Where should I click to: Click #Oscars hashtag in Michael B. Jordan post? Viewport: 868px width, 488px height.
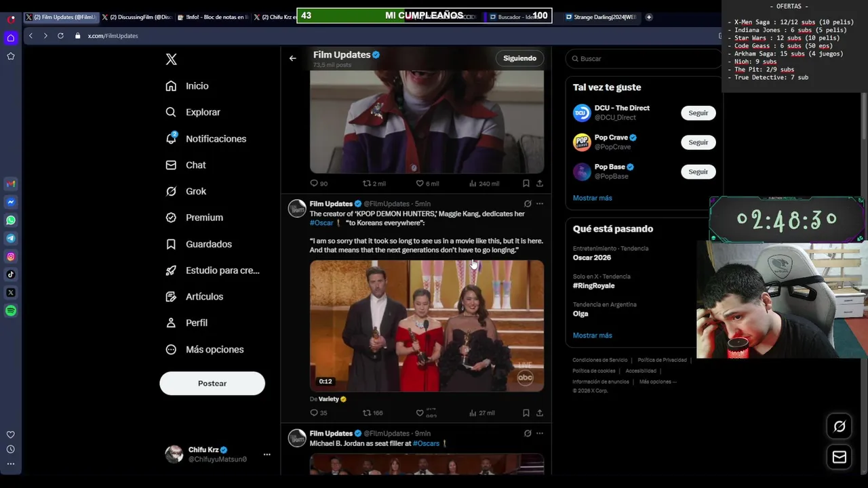click(x=426, y=444)
